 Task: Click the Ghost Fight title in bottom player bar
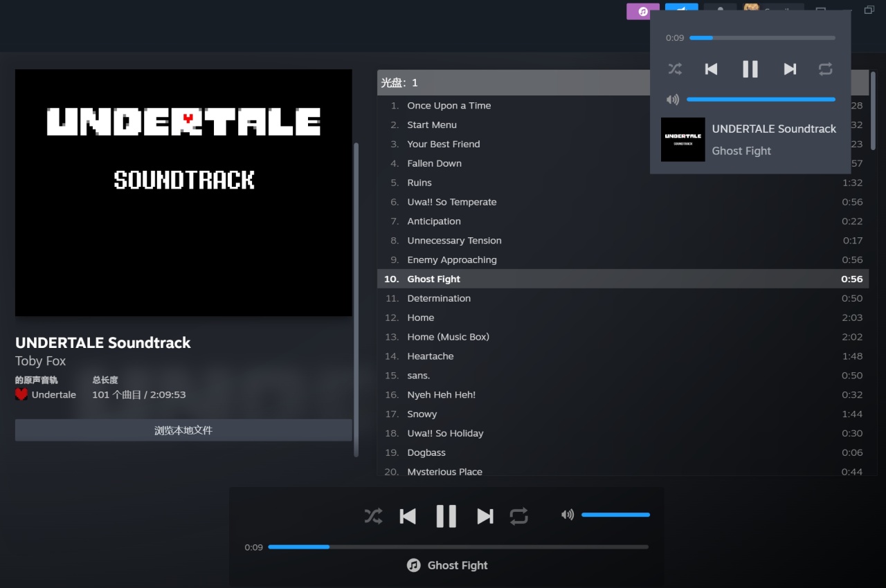tap(458, 565)
